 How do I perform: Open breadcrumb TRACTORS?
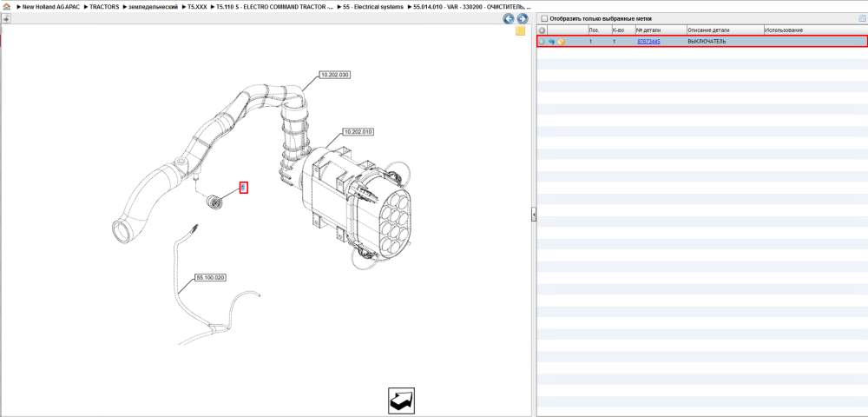click(103, 7)
